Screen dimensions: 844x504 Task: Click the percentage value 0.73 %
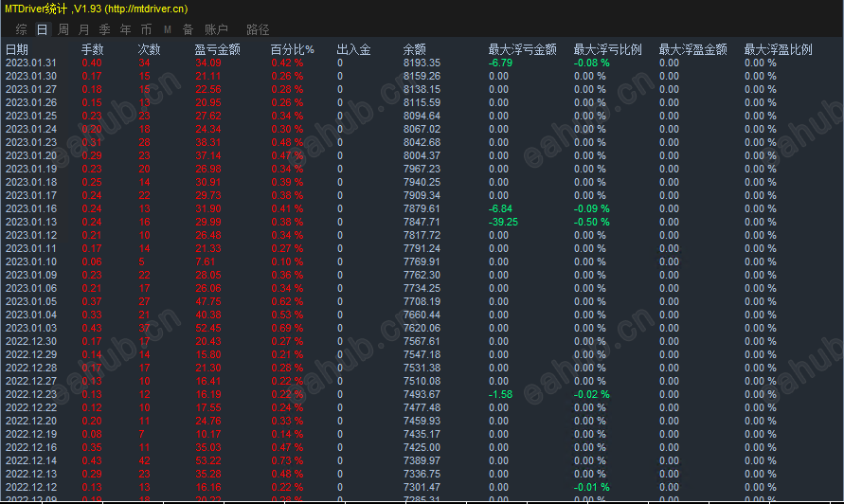pyautogui.click(x=287, y=460)
